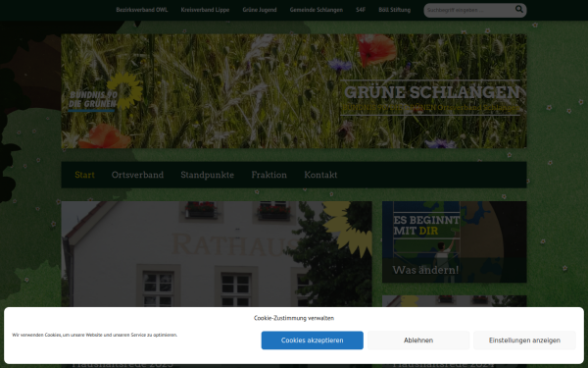Decline cookies with Ablehnen button
The image size is (588, 368).
[418, 341]
